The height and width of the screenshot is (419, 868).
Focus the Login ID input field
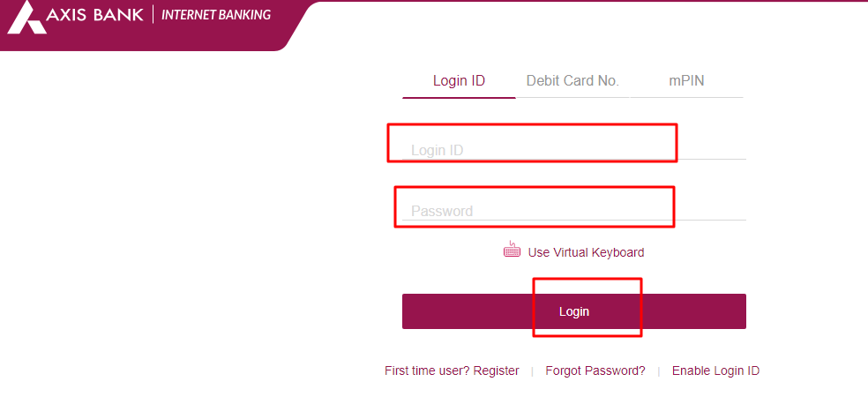(574, 149)
